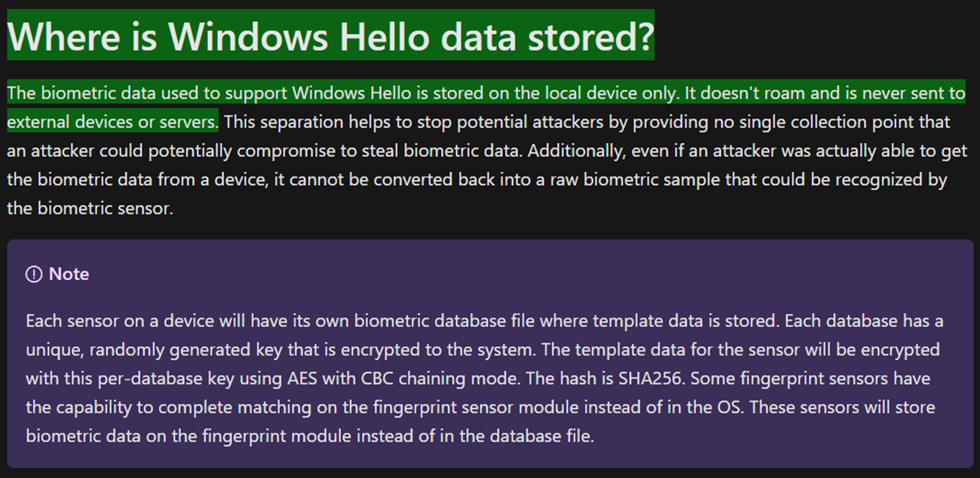Click the phrase "unique, randomly generated key"
Viewport: 980px width, 478px height.
pos(136,350)
